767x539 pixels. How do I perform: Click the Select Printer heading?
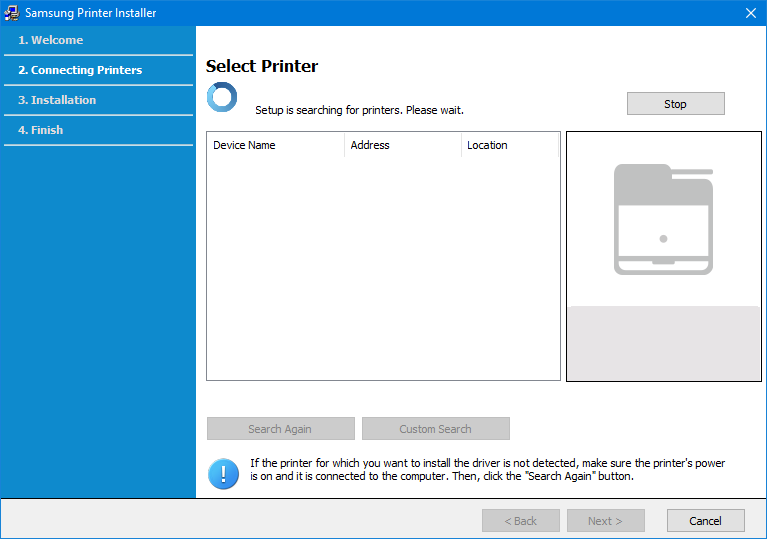pos(262,66)
